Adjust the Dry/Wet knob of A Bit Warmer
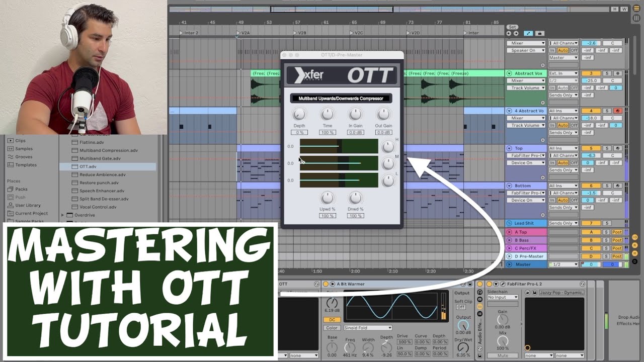This screenshot has height=362, width=644. (x=463, y=347)
